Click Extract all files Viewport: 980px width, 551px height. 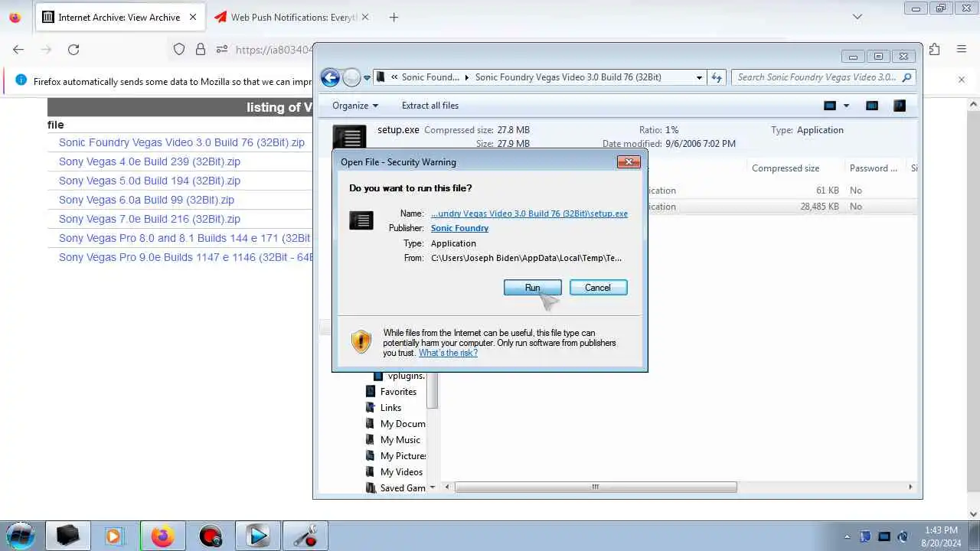tap(430, 106)
